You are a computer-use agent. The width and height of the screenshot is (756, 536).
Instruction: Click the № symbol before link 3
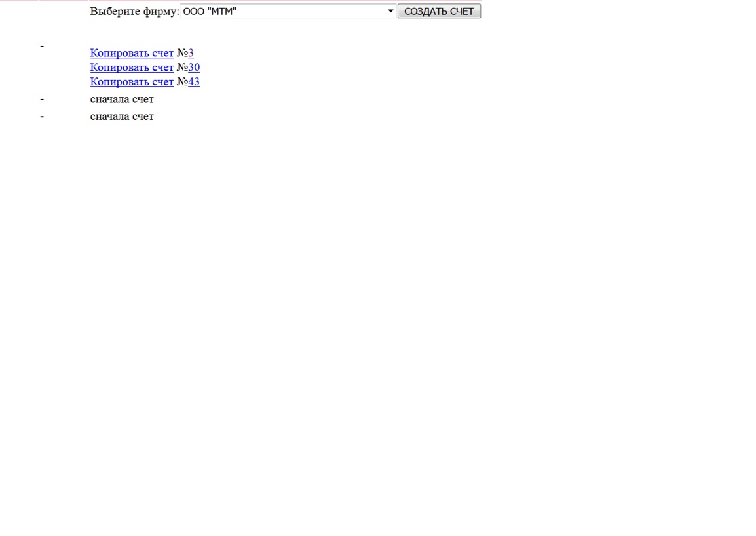click(x=182, y=53)
